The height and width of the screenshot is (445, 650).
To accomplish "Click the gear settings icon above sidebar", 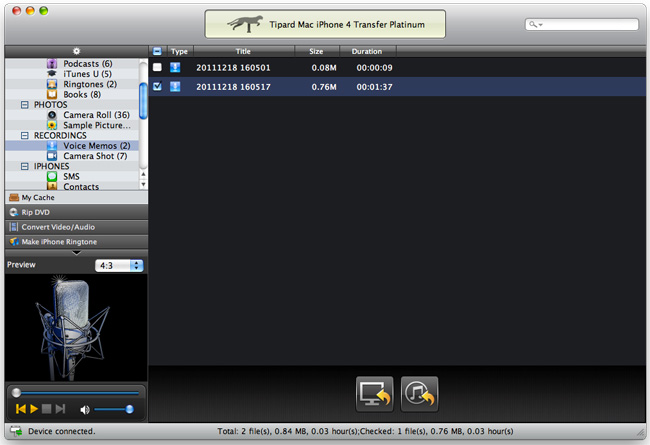I will tap(76, 51).
